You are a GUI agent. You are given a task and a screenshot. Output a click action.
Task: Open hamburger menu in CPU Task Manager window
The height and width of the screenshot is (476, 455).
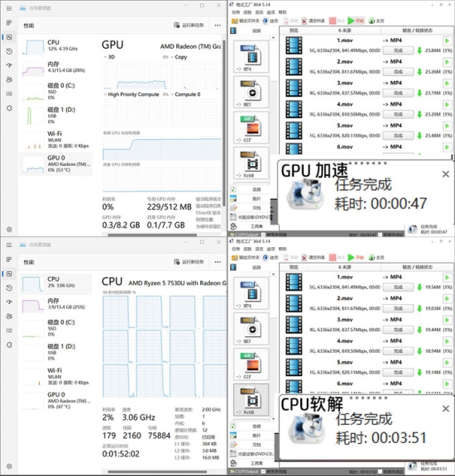[9, 245]
